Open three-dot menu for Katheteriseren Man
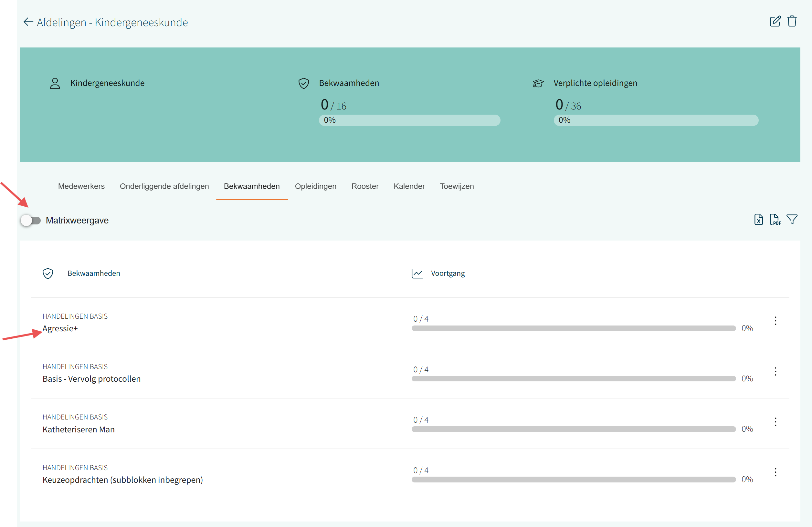 775,422
